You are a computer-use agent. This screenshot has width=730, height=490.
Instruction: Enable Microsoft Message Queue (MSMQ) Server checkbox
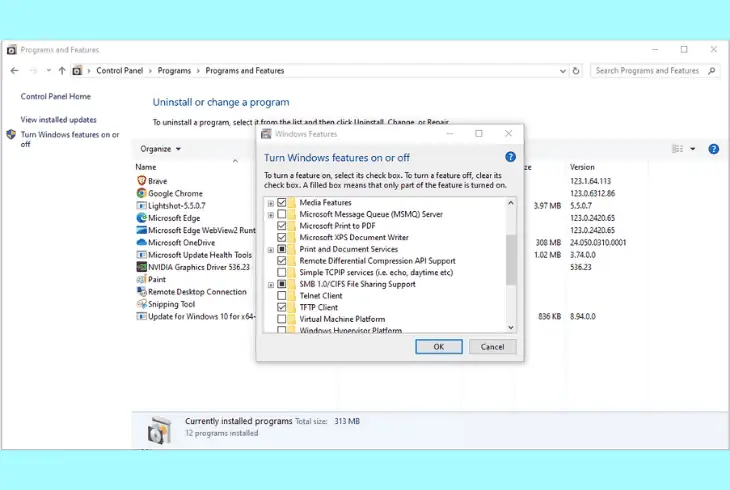coord(282,214)
